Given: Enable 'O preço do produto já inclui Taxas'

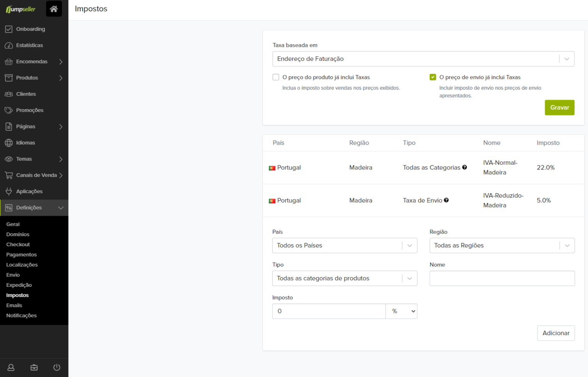Looking at the screenshot, I should click(x=276, y=77).
